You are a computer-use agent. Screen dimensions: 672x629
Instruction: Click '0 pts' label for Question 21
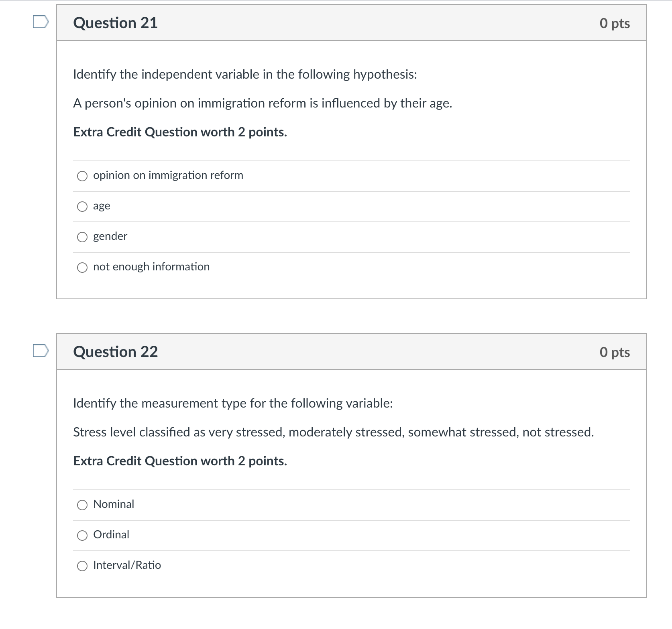point(615,23)
